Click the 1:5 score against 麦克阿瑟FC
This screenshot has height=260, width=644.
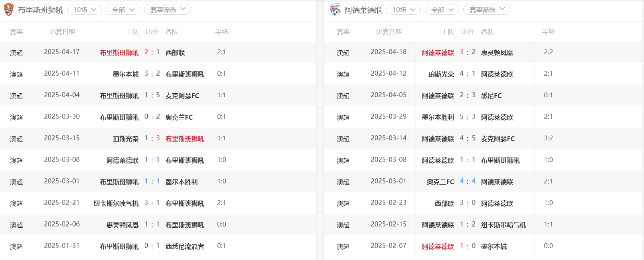152,95
